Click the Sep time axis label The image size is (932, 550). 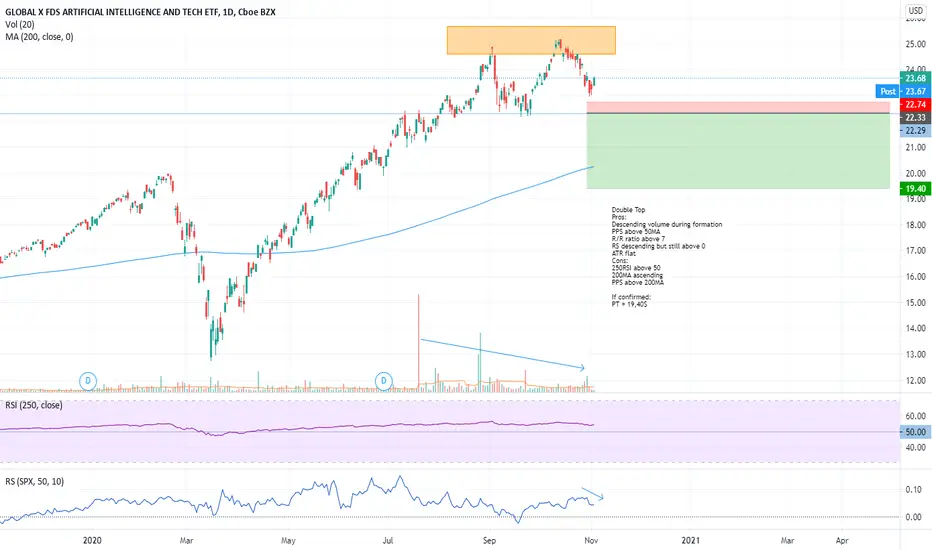click(x=489, y=540)
